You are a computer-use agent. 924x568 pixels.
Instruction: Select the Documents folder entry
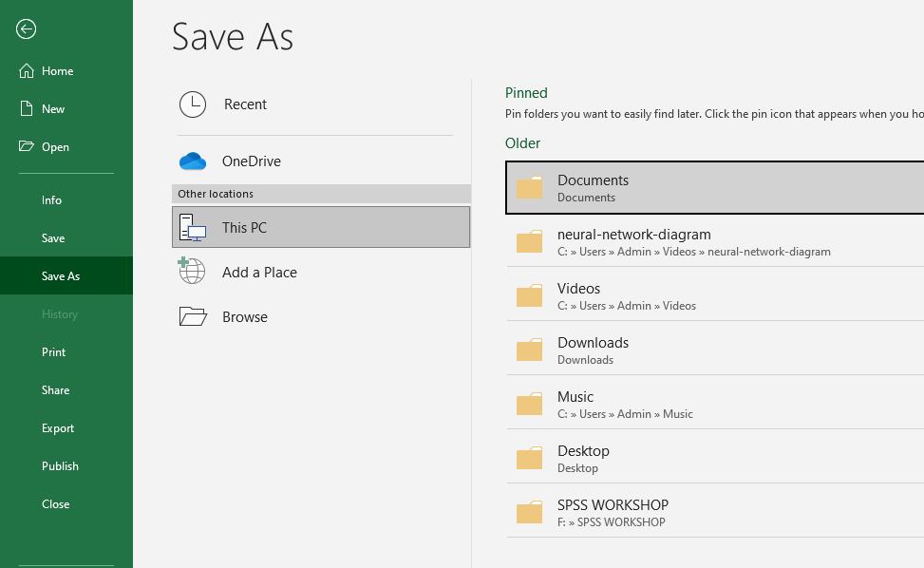(x=593, y=188)
